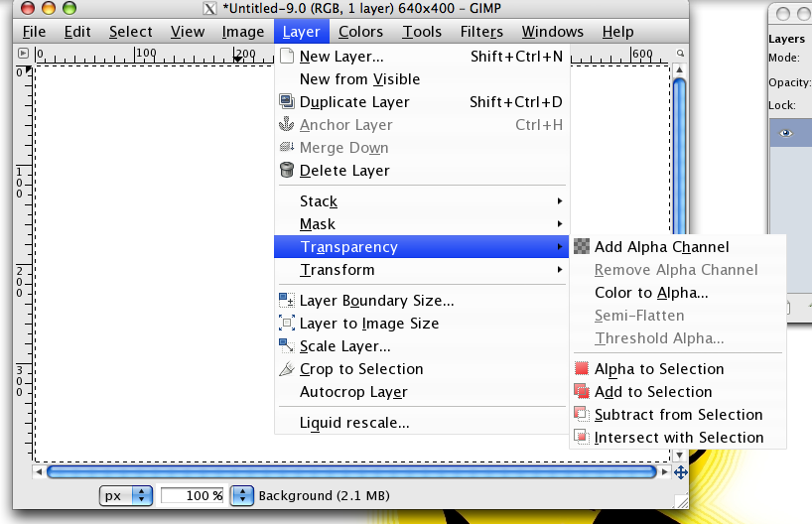Viewport: 812px width, 524px height.
Task: Open the View menu
Action: pyautogui.click(x=188, y=32)
